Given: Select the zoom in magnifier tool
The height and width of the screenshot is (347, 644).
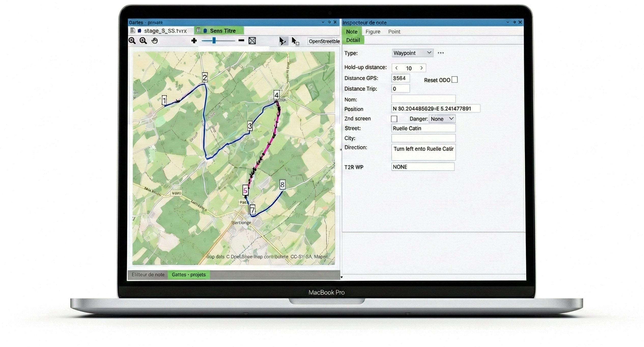Looking at the screenshot, I should click(x=143, y=41).
